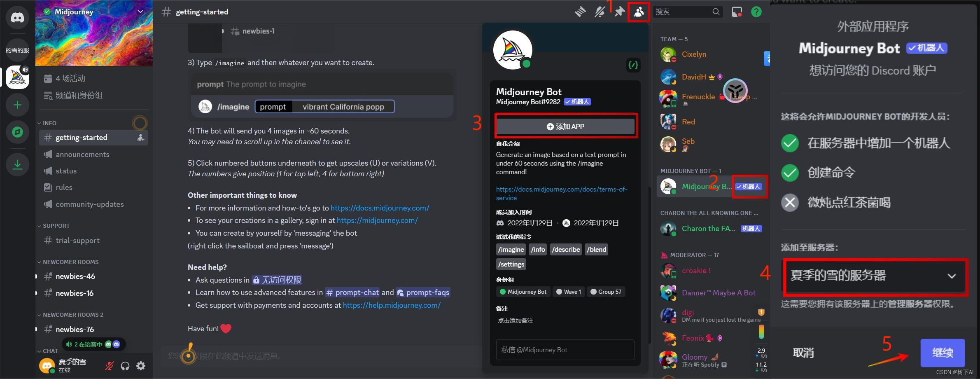This screenshot has height=379, width=980.
Task: Open terms-of-service link in bot profile
Action: click(562, 194)
